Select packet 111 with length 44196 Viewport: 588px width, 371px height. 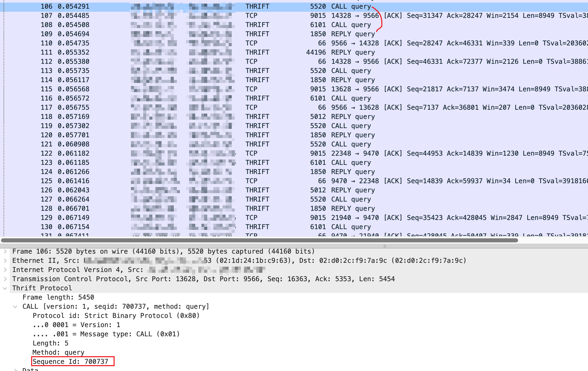pyautogui.click(x=294, y=52)
